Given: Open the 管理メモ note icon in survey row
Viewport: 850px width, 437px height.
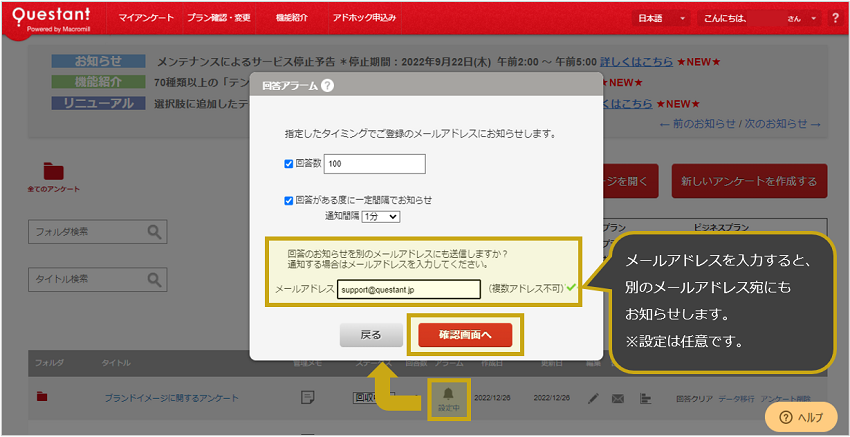Looking at the screenshot, I should pyautogui.click(x=308, y=398).
